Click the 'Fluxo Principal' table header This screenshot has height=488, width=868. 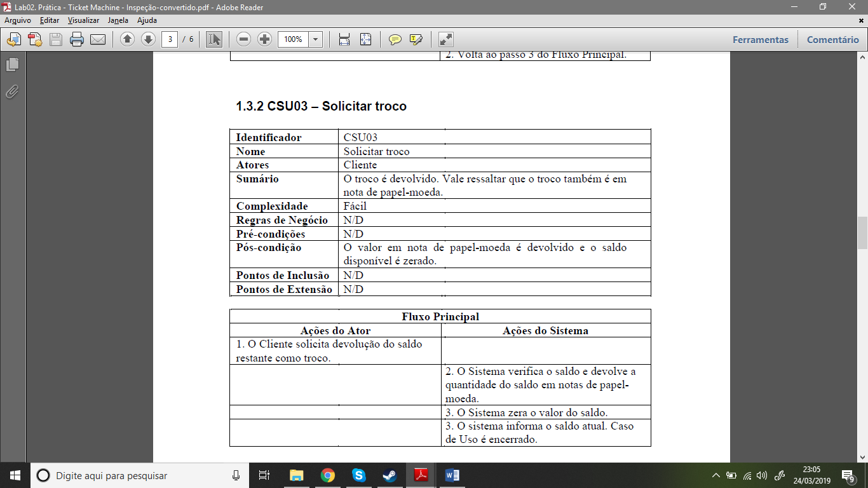[x=440, y=316]
